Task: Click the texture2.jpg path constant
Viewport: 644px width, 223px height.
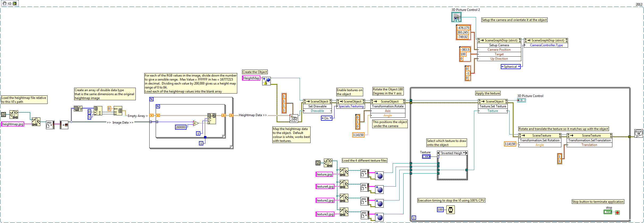Action: point(325,200)
